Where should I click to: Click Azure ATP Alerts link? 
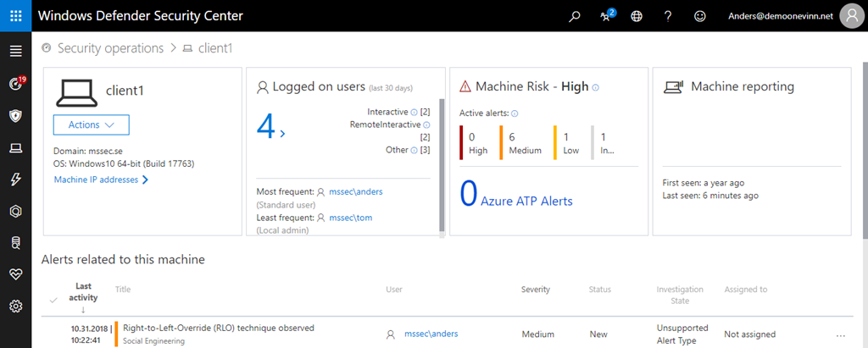pyautogui.click(x=526, y=201)
